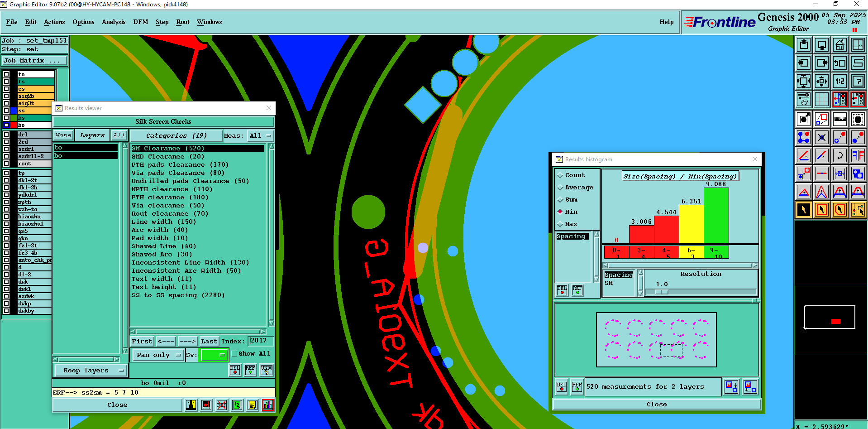Click the previous result arrow button
Image resolution: width=868 pixels, height=429 pixels.
click(x=166, y=342)
